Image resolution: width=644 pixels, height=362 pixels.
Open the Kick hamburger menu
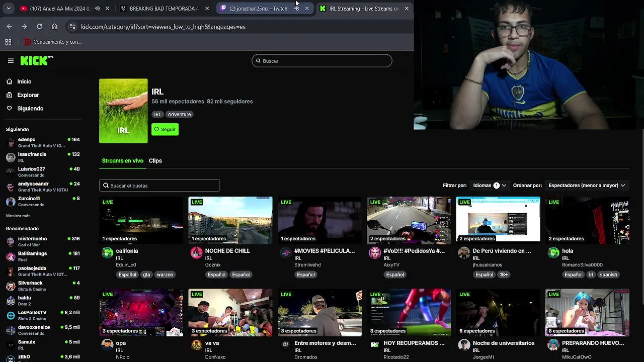point(11,61)
